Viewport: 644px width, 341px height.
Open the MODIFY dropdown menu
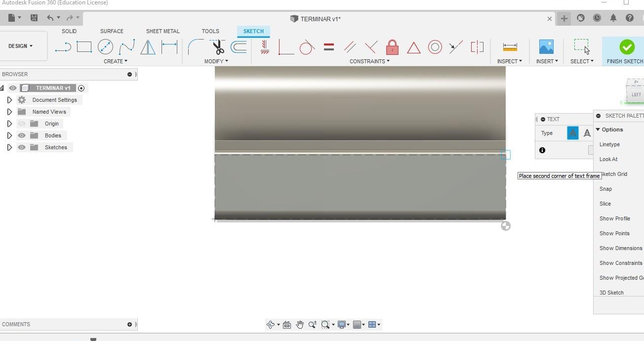coord(216,61)
